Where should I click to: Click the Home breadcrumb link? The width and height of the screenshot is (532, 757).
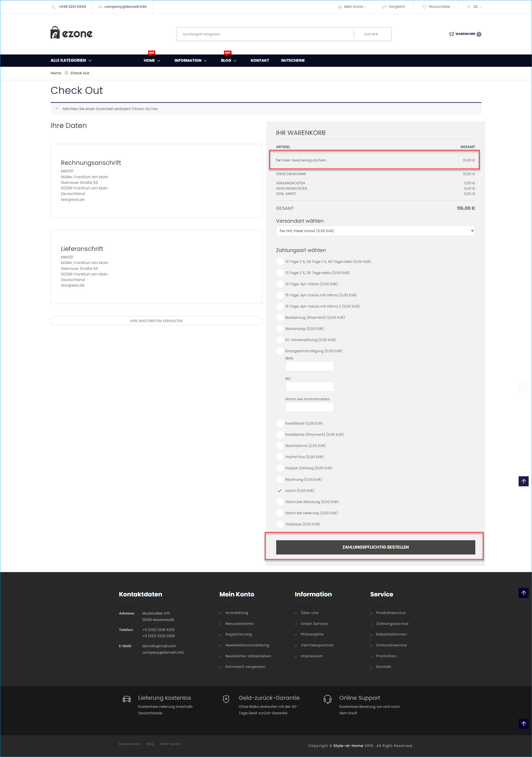click(56, 73)
